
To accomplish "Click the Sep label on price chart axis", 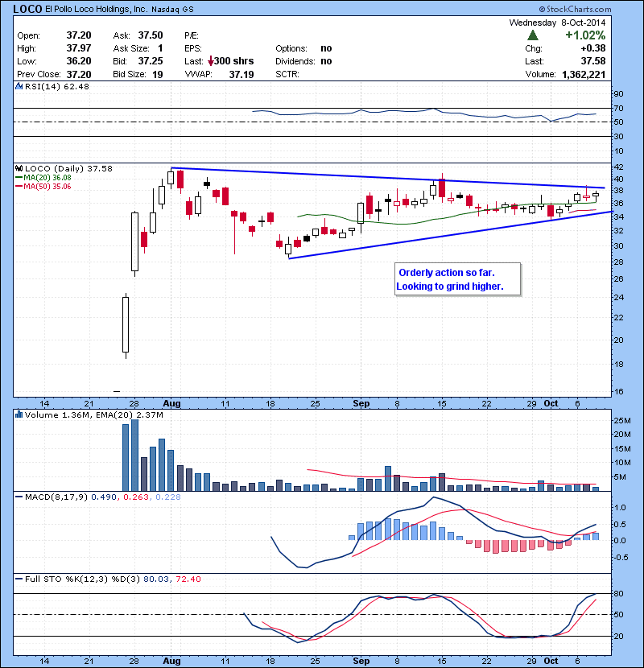I will 360,402.
